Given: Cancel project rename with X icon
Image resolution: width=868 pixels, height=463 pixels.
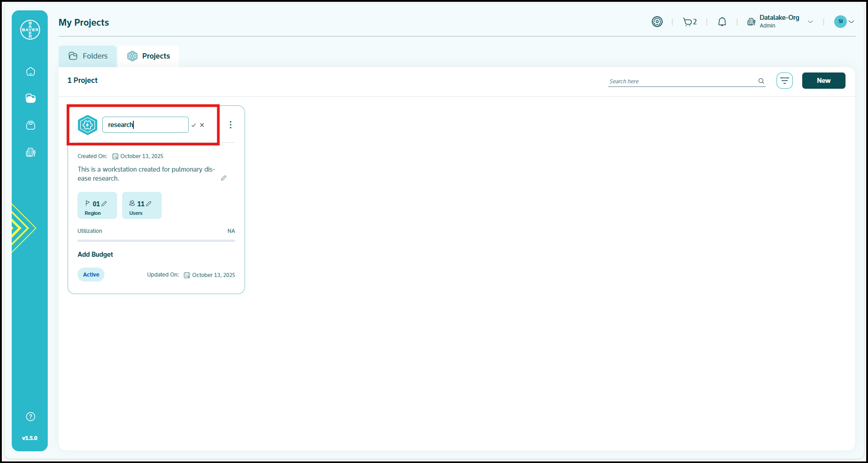Looking at the screenshot, I should coord(202,125).
